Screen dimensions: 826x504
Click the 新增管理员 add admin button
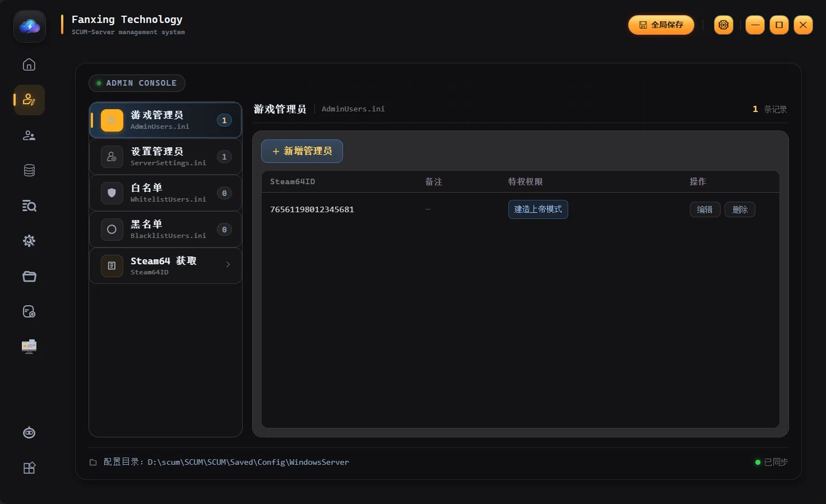(302, 151)
